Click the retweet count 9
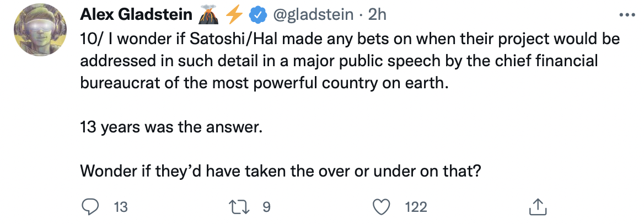644x224 pixels. pos(266,207)
